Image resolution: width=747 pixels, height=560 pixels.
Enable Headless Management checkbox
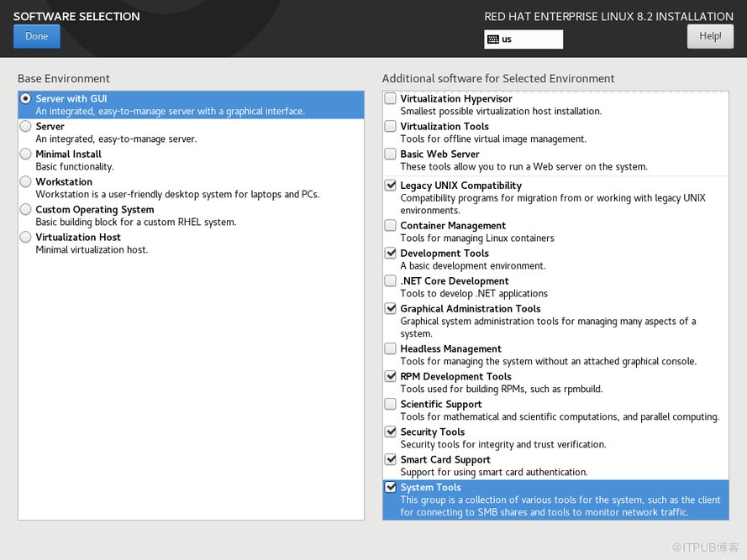(x=391, y=349)
